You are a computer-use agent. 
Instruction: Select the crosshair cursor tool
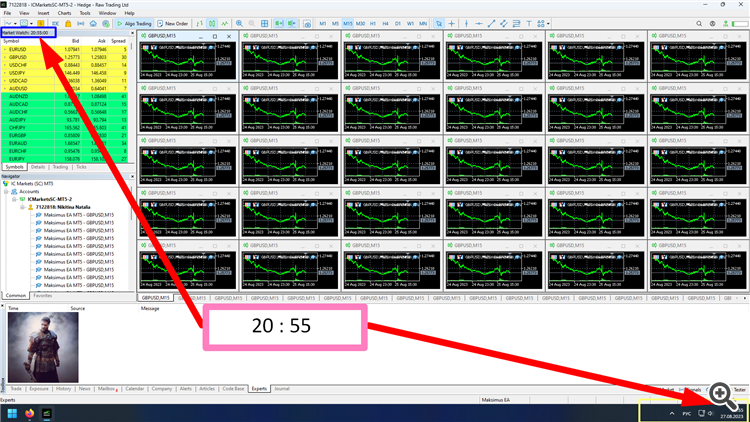point(452,23)
